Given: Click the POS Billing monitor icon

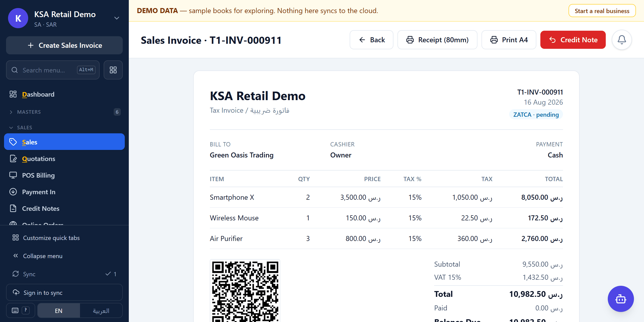Looking at the screenshot, I should point(13,175).
